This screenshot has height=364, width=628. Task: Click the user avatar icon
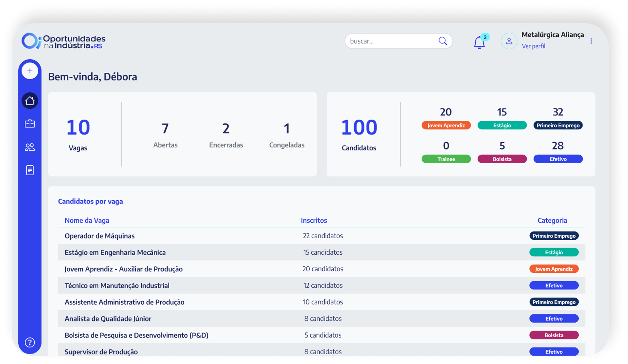[x=509, y=41]
